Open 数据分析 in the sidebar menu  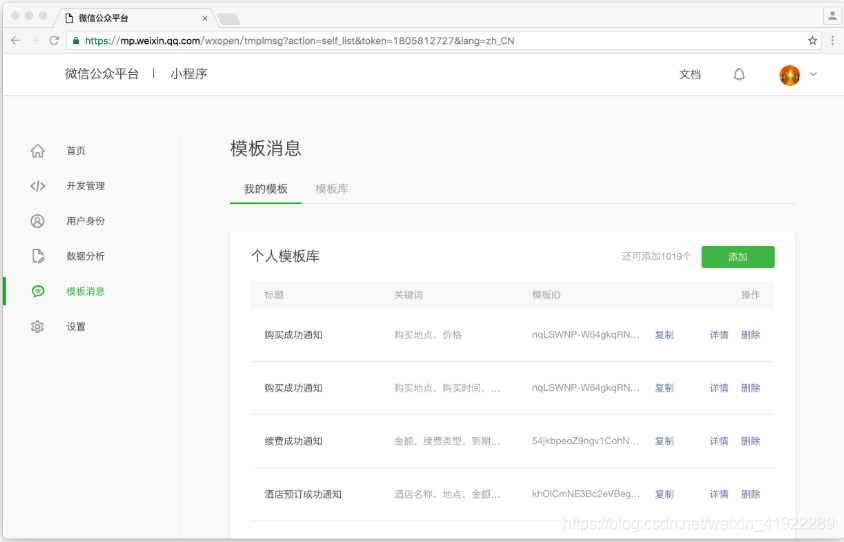[x=86, y=256]
